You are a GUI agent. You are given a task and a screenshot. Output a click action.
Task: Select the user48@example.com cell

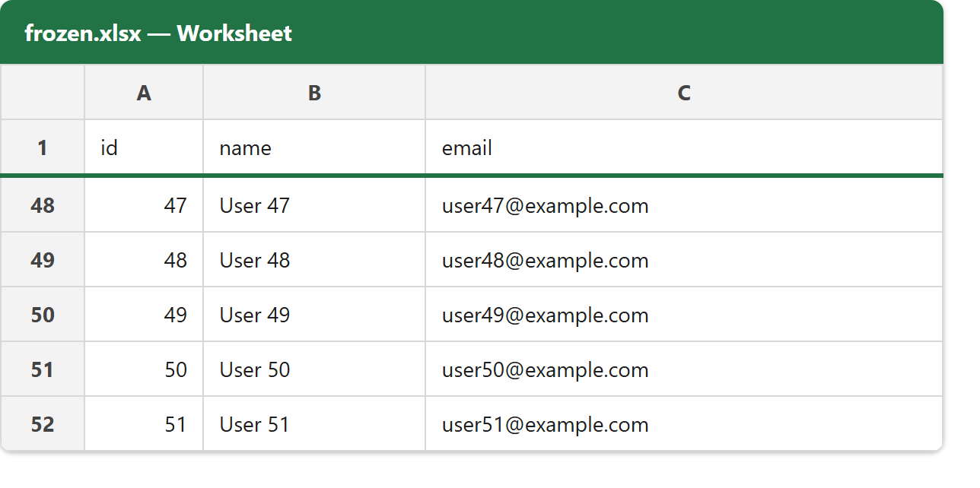pyautogui.click(x=684, y=259)
